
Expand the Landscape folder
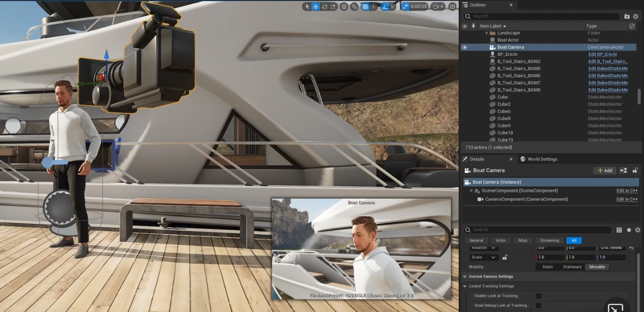coord(487,33)
